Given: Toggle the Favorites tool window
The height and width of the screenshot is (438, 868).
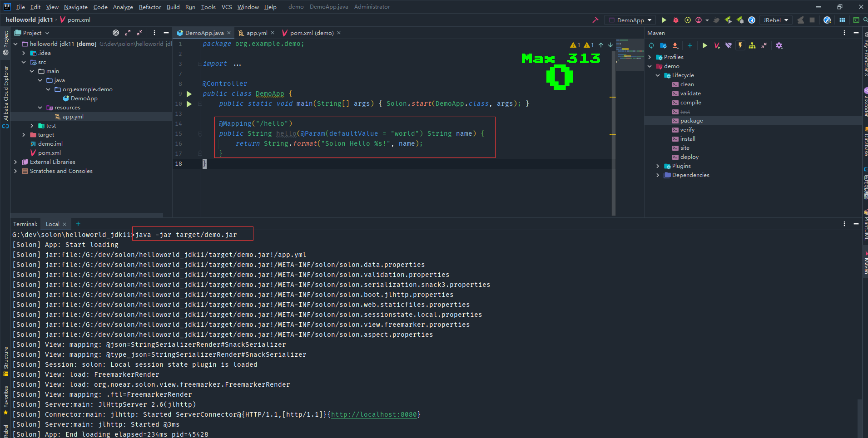Looking at the screenshot, I should 5,400.
